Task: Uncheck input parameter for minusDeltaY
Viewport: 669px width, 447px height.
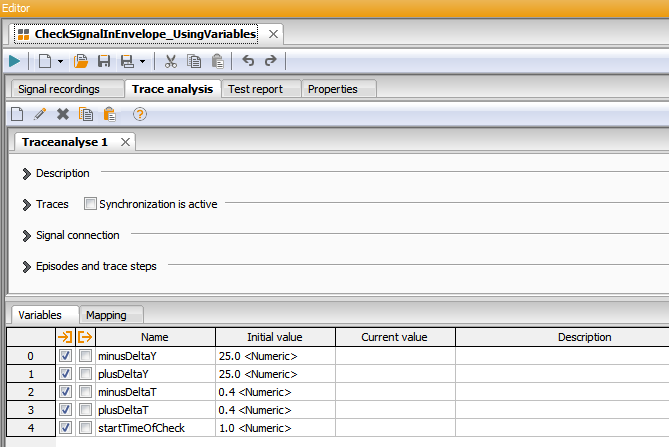Action: (65, 355)
